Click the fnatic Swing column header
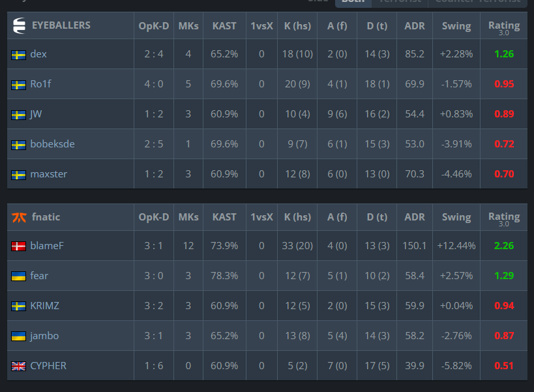534x392 pixels. pyautogui.click(x=456, y=217)
